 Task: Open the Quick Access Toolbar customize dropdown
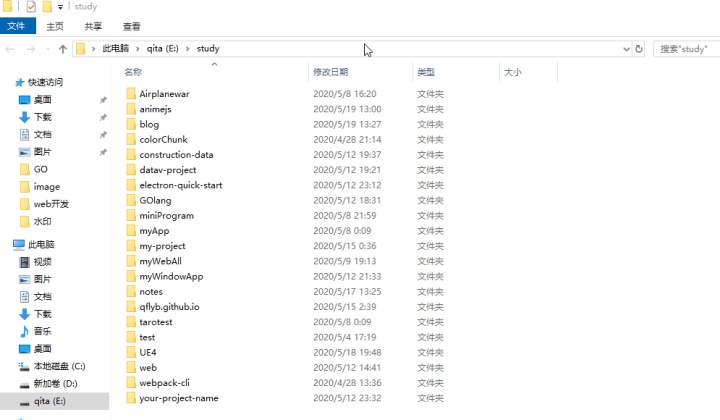tap(61, 7)
